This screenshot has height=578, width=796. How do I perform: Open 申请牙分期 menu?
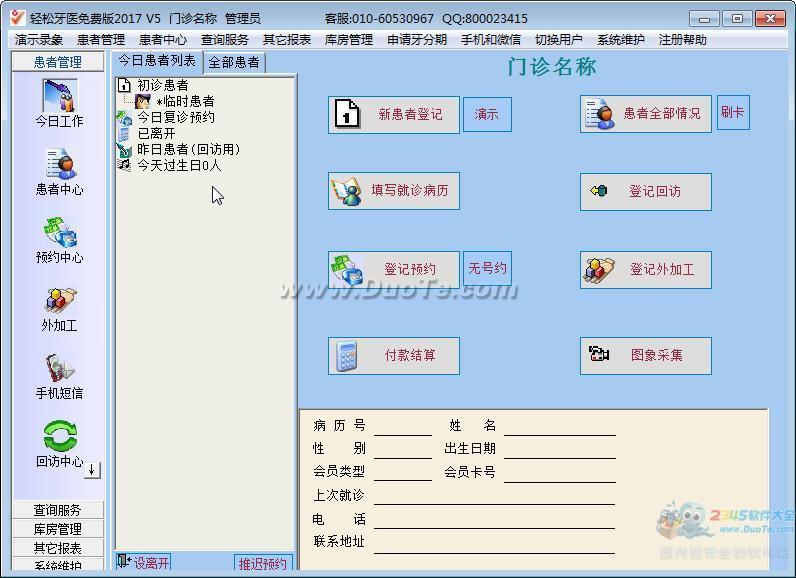(417, 40)
